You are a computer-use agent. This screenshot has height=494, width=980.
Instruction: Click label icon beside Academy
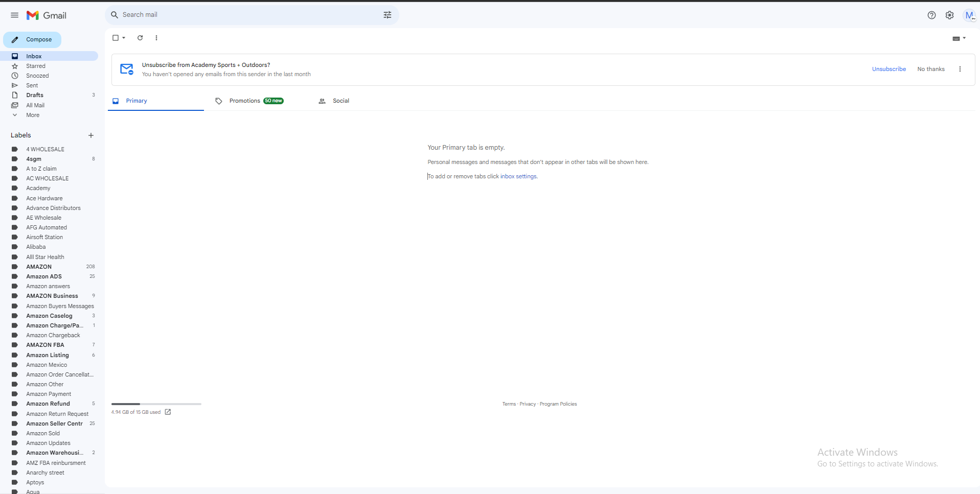[x=15, y=188]
